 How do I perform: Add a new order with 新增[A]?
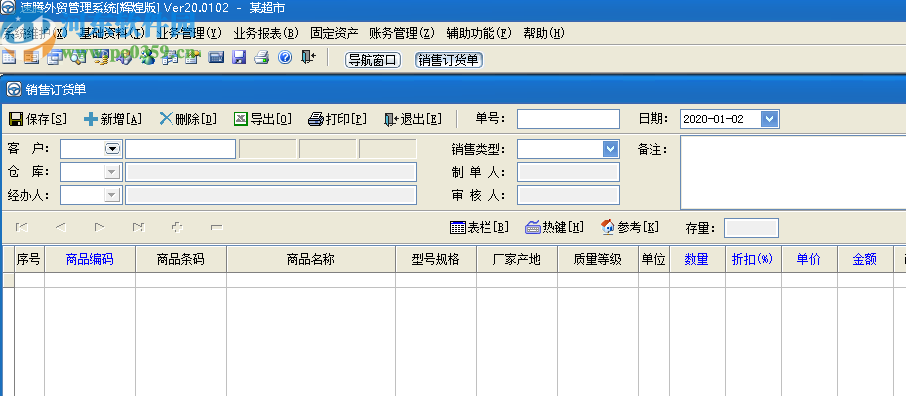tap(113, 119)
